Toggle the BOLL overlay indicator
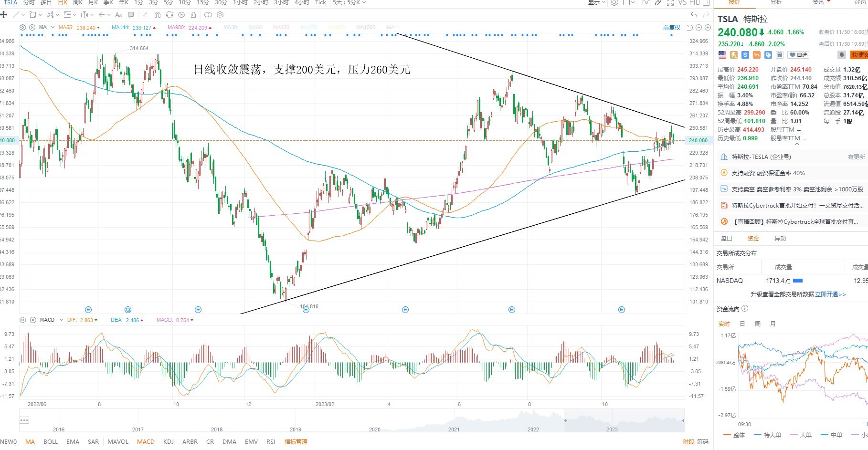Screen dimensions: 868x450 51,441
